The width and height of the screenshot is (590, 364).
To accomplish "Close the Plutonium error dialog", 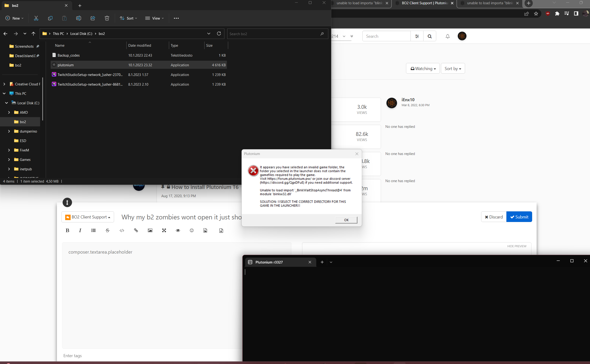I will point(357,154).
